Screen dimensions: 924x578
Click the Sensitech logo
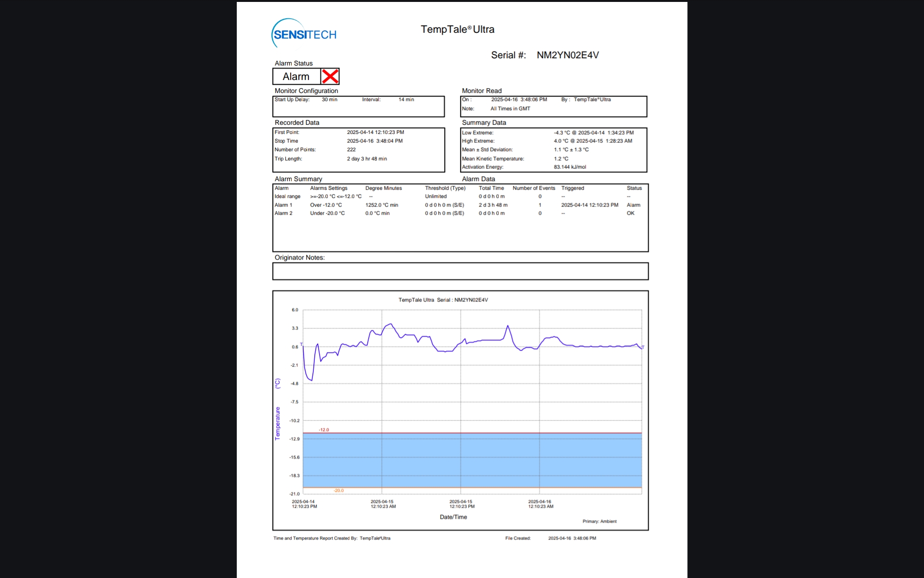tap(304, 34)
